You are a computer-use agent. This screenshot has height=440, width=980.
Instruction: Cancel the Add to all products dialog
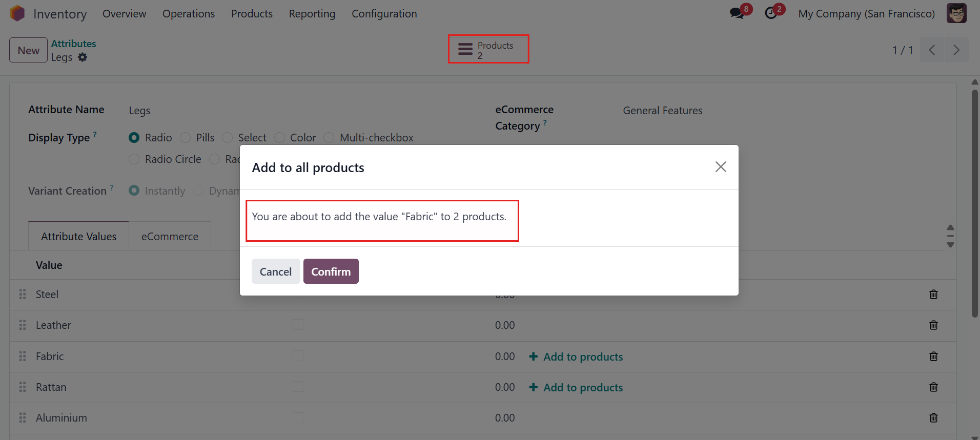(x=276, y=271)
